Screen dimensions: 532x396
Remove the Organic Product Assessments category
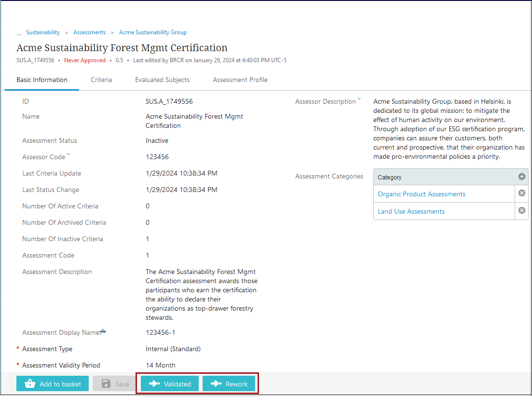point(521,193)
